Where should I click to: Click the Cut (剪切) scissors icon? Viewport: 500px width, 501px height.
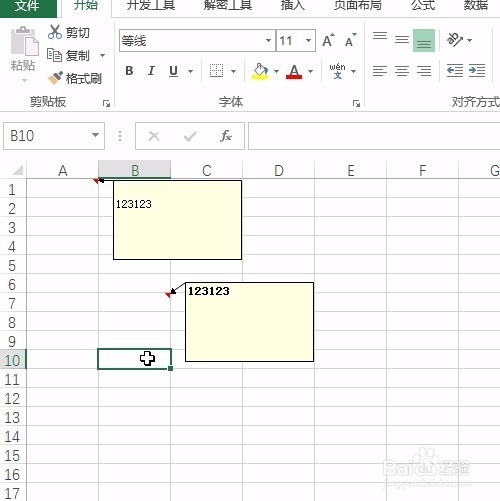click(x=55, y=32)
